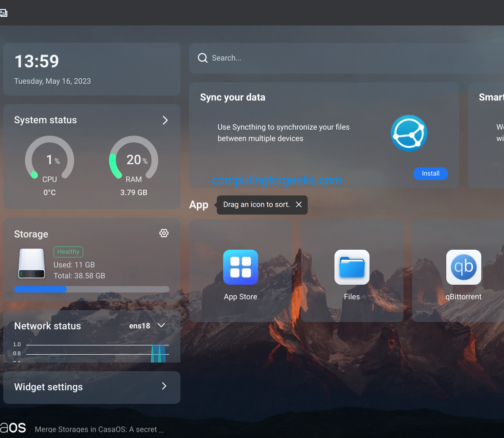Click the Healthy status badge

(68, 252)
